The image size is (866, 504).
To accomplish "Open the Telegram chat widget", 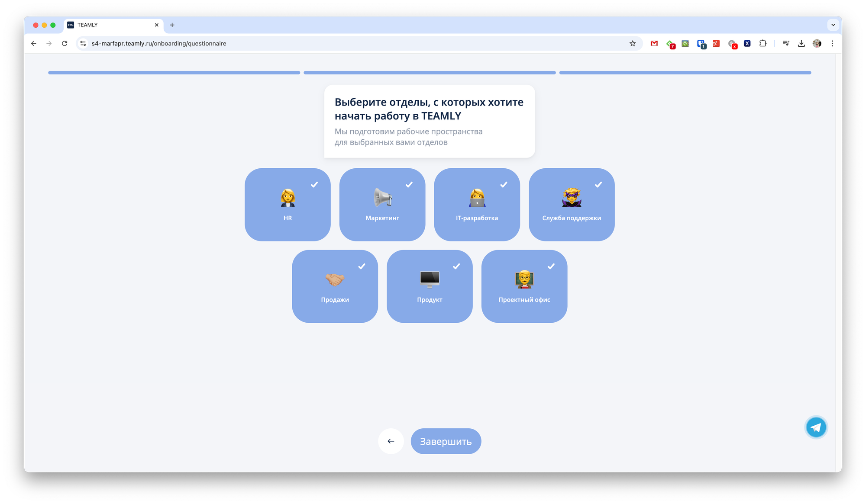I will 816,427.
